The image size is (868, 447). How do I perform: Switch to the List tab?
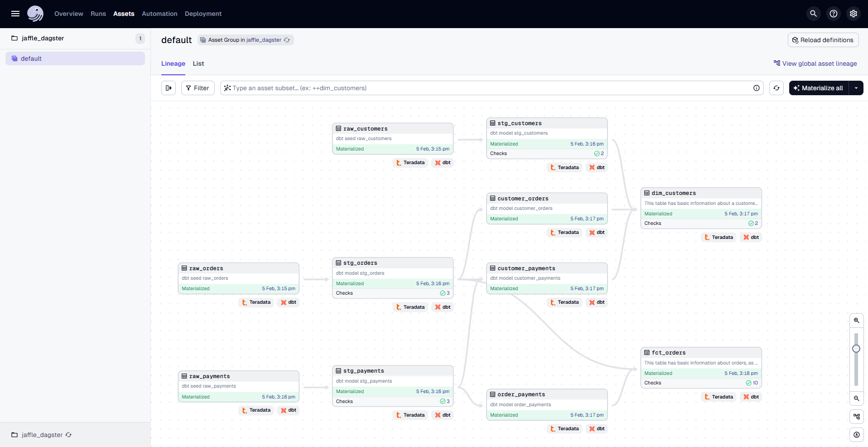[x=198, y=63]
